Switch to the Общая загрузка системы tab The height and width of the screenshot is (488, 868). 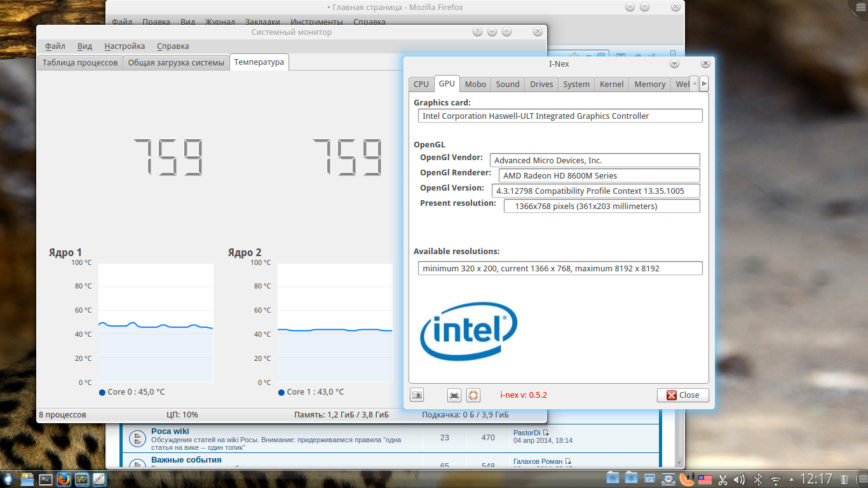(176, 62)
